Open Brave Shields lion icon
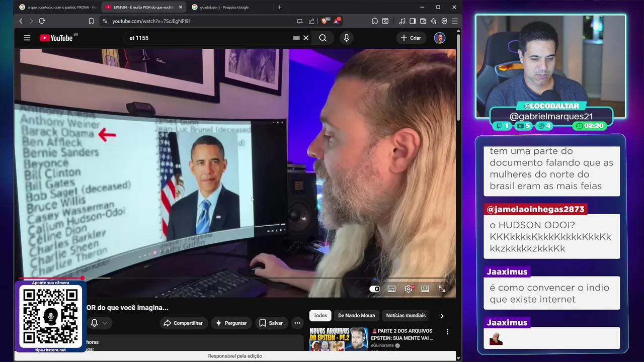Image resolution: width=644 pixels, height=362 pixels. tap(325, 21)
